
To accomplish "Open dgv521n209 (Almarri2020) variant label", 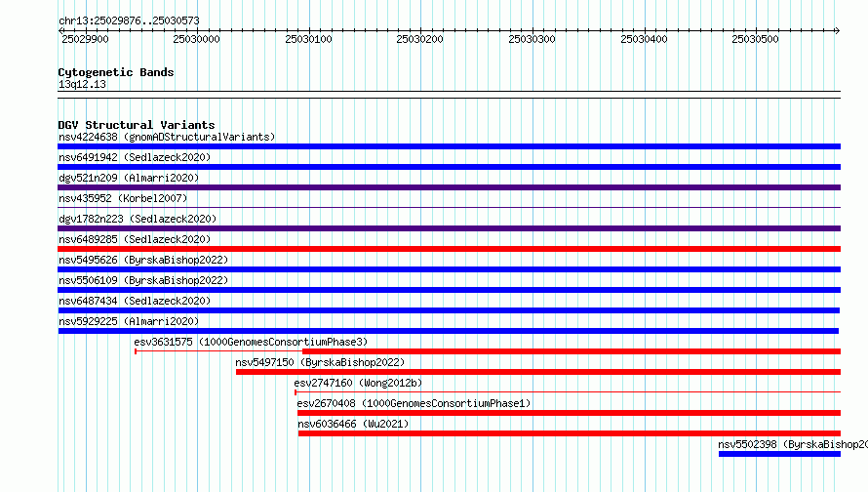I will 129,178.
